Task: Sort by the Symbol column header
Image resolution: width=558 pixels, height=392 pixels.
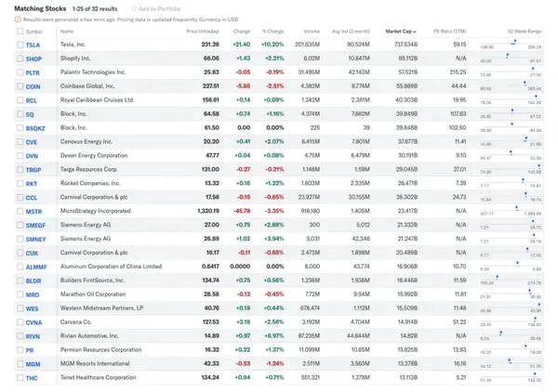Action: (x=33, y=32)
